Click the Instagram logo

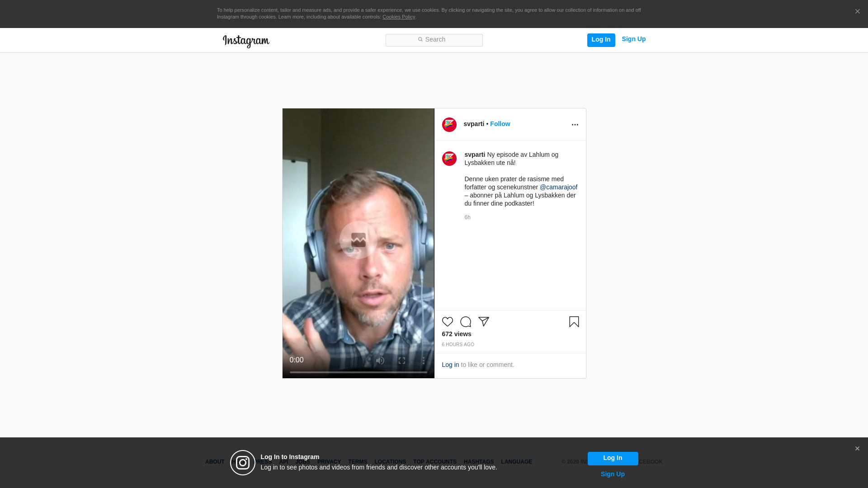click(246, 41)
